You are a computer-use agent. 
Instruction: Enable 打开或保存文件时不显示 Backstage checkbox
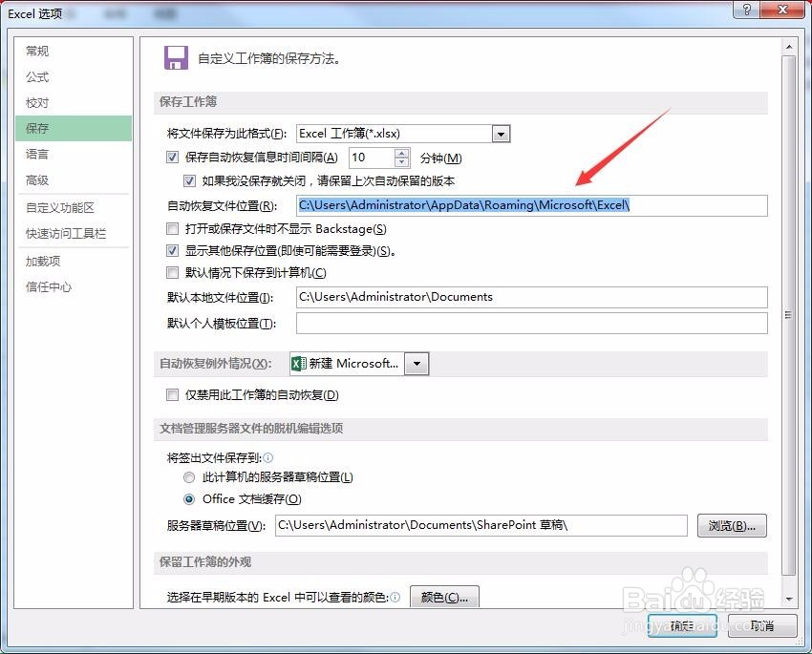(x=173, y=229)
